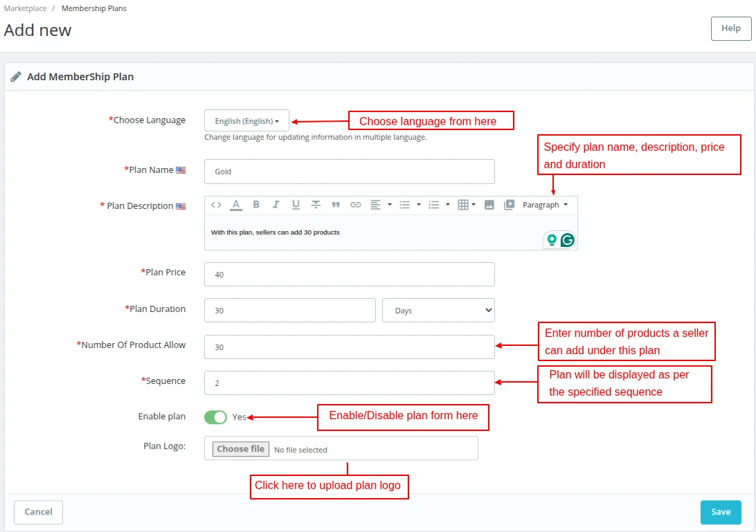Screen dimensions: 756x532
Task: Click the source code view icon
Action: [x=216, y=205]
